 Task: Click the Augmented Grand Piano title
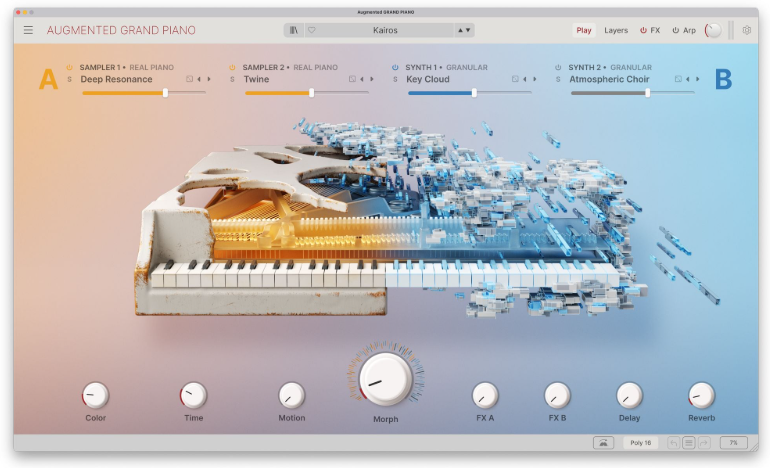tap(121, 30)
